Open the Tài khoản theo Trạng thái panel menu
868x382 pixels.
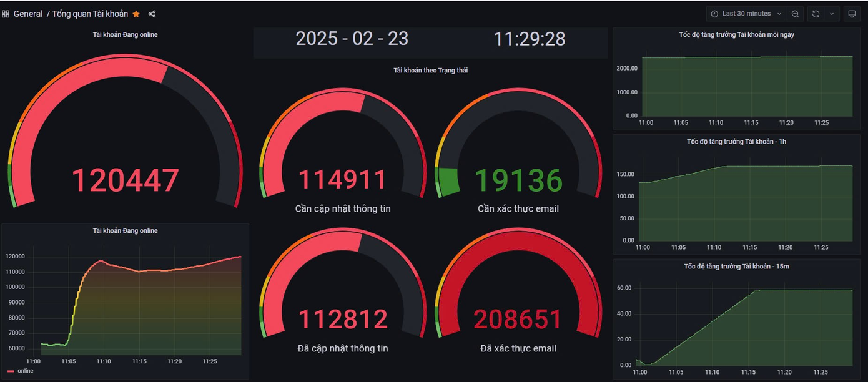coord(430,71)
